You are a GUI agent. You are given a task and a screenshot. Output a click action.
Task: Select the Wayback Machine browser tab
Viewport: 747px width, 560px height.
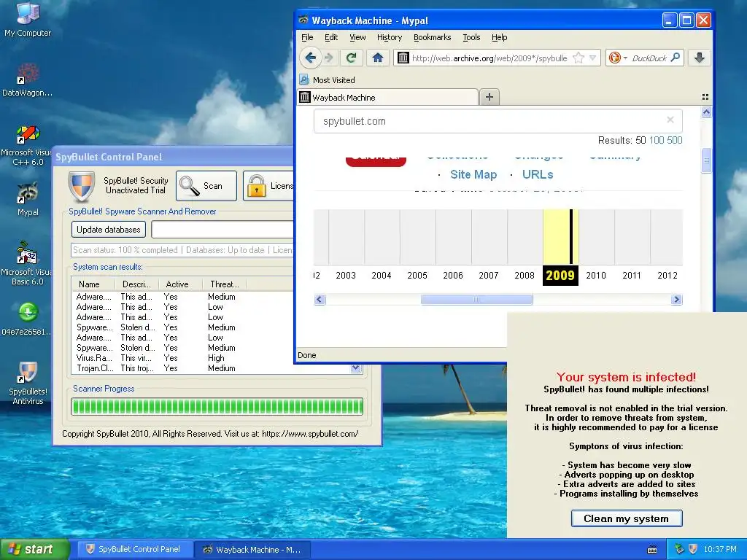click(388, 97)
